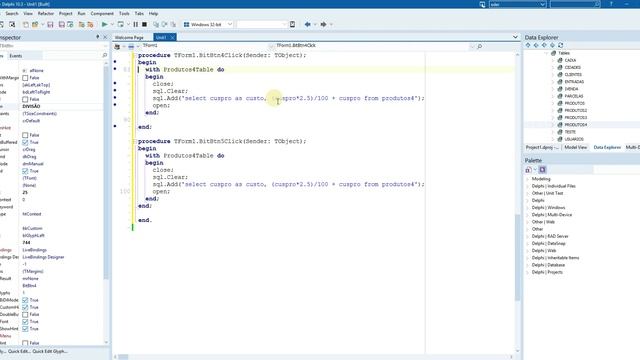The width and height of the screenshot is (640, 360).
Task: Click the Data Explorer refresh icon
Action: [x=560, y=45]
